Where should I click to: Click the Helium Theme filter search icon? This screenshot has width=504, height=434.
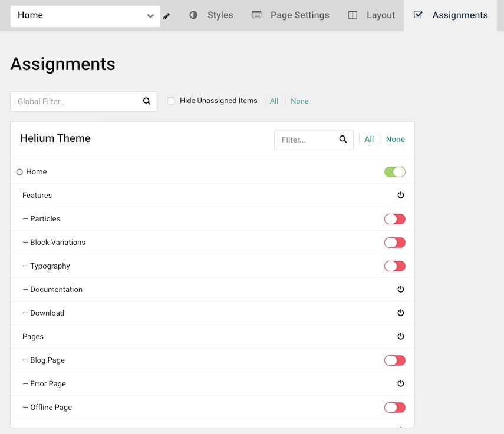(343, 140)
